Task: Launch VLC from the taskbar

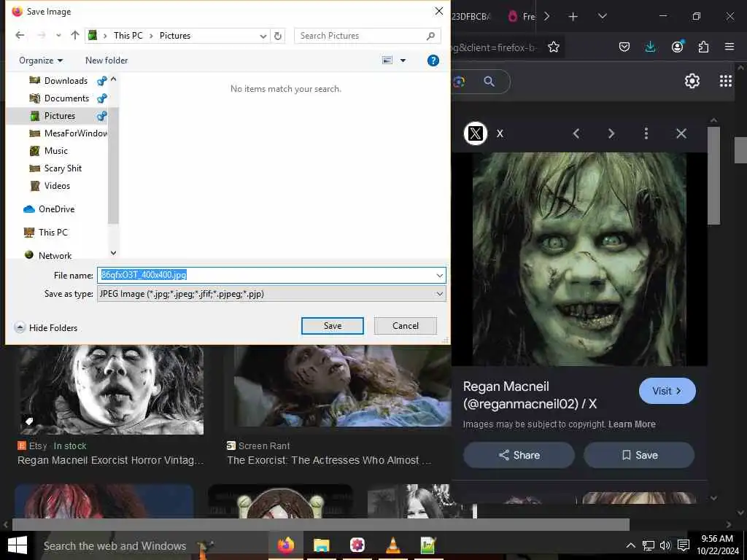Action: tap(392, 545)
